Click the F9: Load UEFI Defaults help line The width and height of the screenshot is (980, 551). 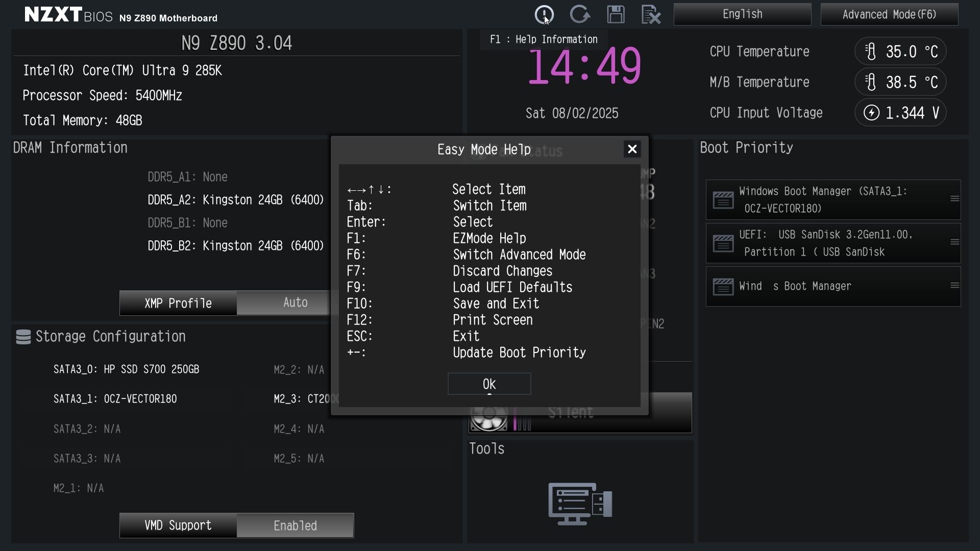click(x=459, y=287)
